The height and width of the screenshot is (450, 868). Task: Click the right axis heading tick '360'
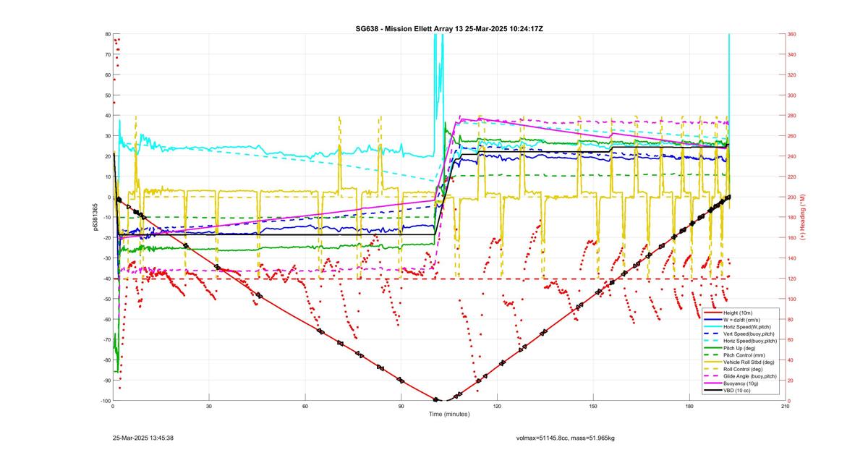792,34
